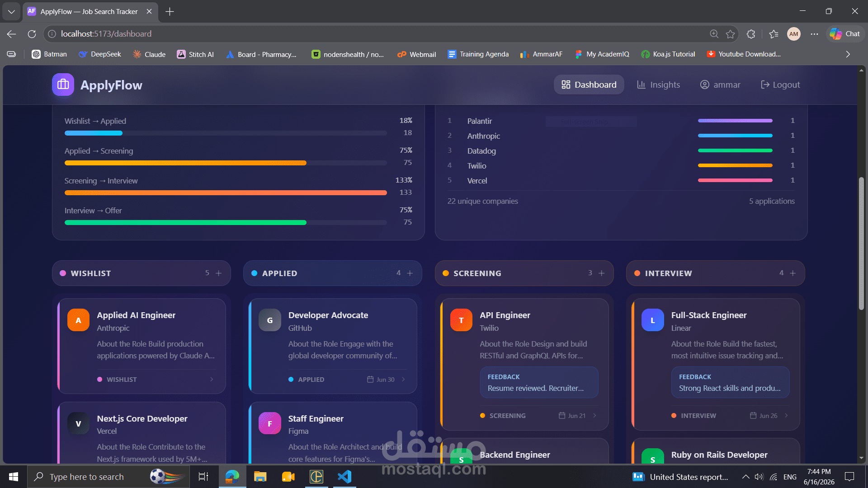Open the Copilot Chat button
This screenshot has height=488, width=868.
pyautogui.click(x=845, y=34)
